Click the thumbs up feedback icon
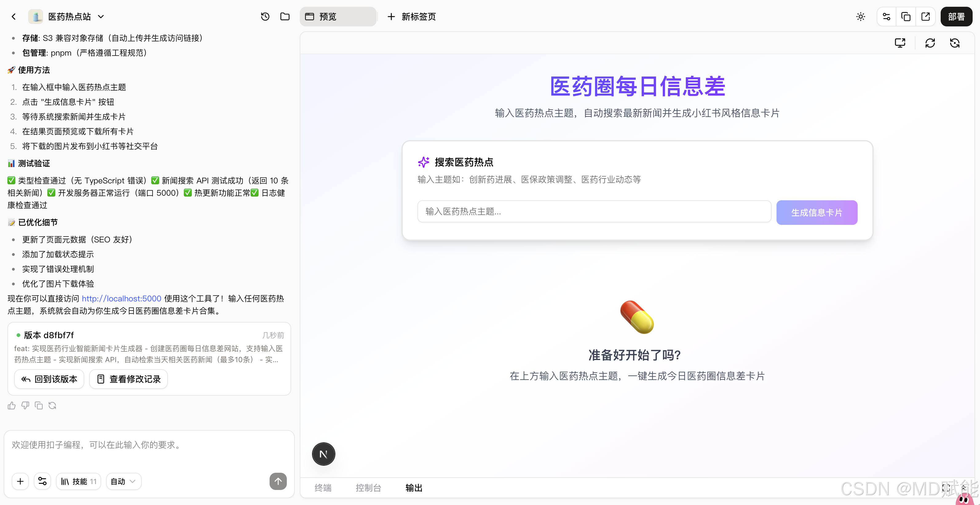980x505 pixels. [11, 405]
